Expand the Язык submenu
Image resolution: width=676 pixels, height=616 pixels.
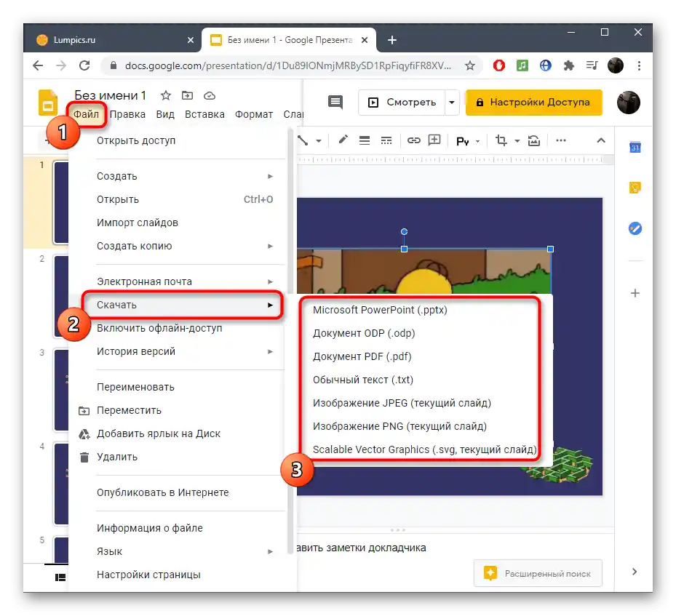(x=270, y=551)
